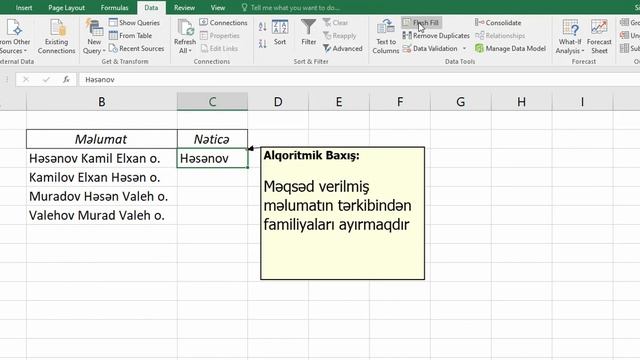This screenshot has height=360, width=640.
Task: Select column B header
Action: pos(102,102)
